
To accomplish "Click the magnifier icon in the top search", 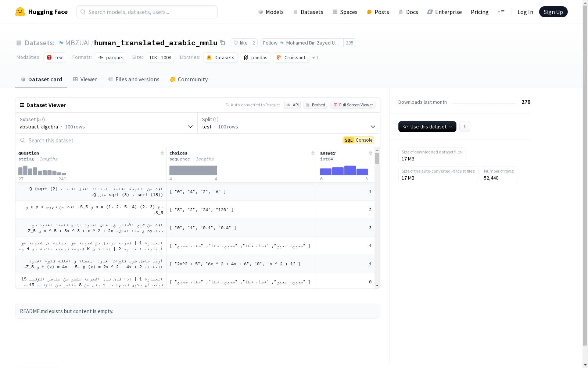I will (x=83, y=12).
